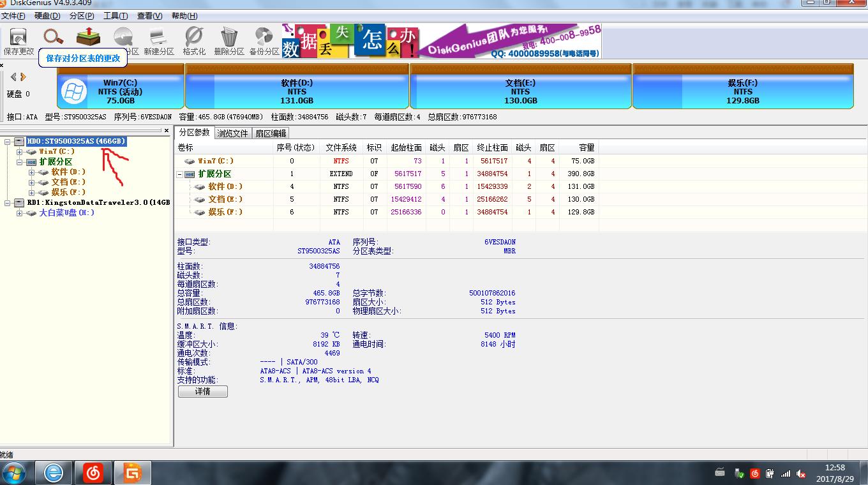This screenshot has width=868, height=485.
Task: Open the 分区(P) menu
Action: (x=81, y=16)
